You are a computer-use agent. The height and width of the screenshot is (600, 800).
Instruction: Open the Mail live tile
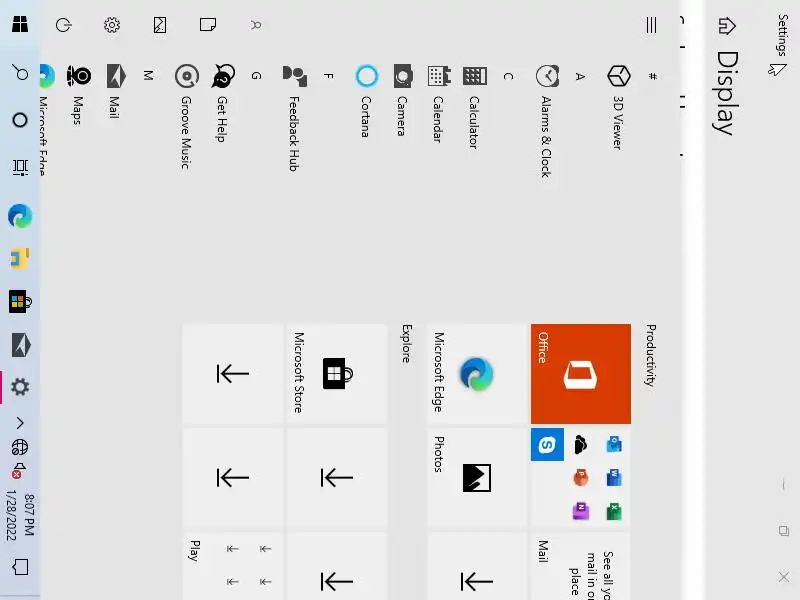(581, 566)
